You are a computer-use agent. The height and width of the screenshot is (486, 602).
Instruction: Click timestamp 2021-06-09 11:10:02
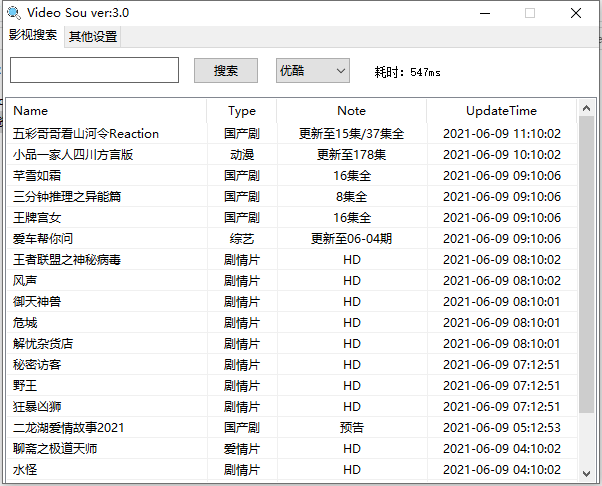coord(502,134)
